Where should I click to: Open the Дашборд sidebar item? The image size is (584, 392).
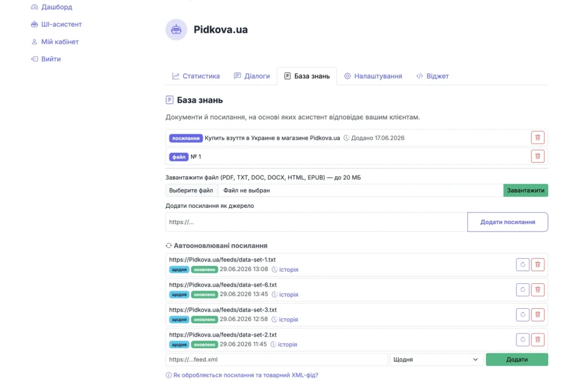51,7
